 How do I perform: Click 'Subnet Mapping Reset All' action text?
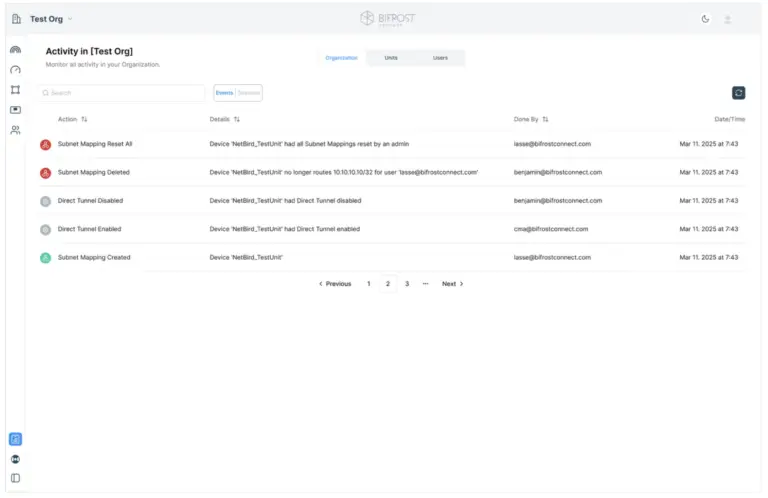[95, 144]
